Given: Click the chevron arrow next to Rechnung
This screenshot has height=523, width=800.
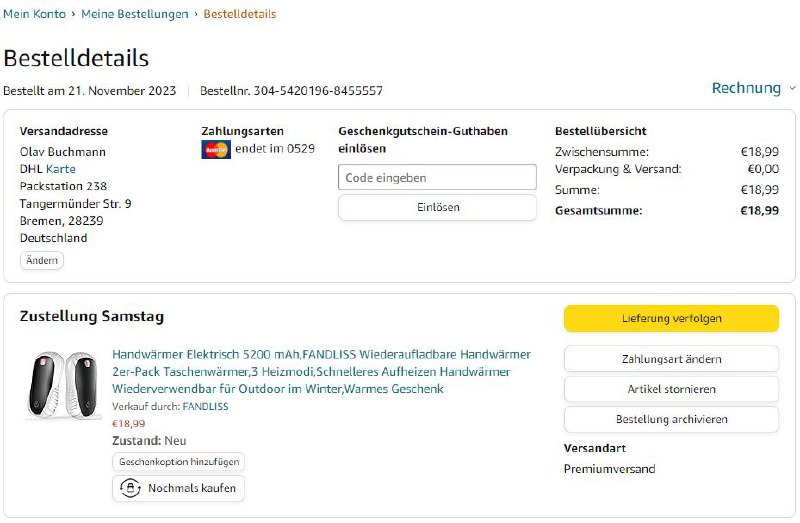Looking at the screenshot, I should (792, 89).
